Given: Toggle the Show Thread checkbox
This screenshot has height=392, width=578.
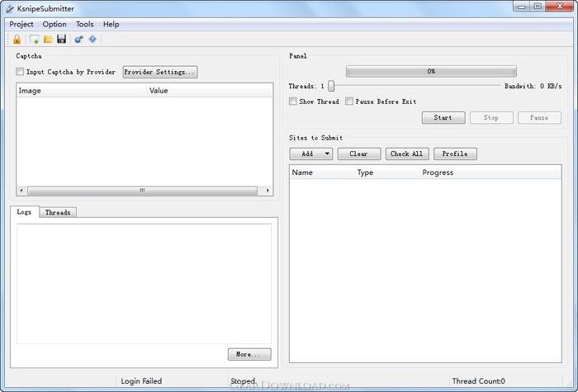Looking at the screenshot, I should click(293, 102).
